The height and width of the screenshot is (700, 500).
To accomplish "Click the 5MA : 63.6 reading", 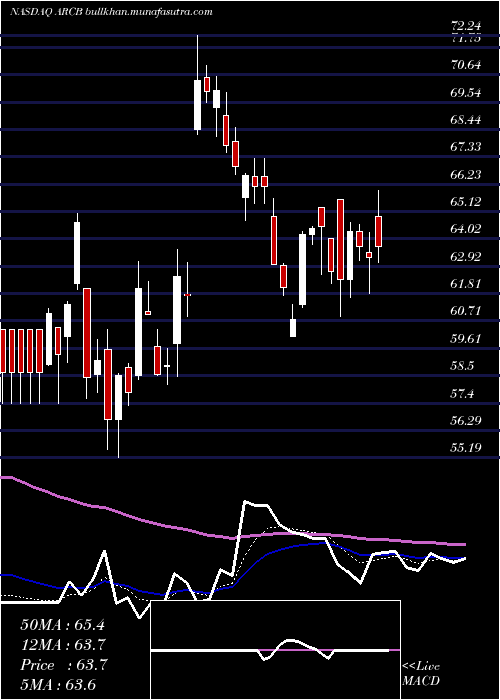I will [x=58, y=685].
